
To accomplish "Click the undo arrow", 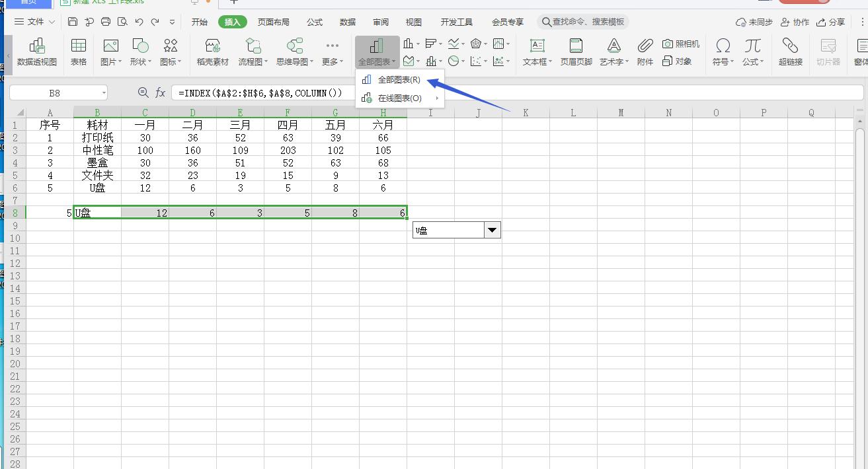I will pyautogui.click(x=139, y=22).
